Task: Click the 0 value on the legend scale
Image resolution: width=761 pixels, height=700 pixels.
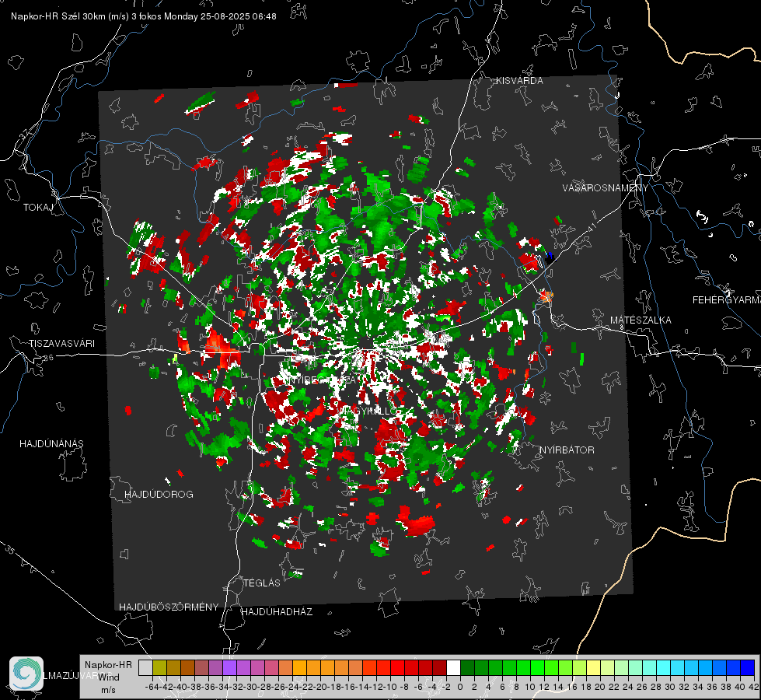Action: coord(460,687)
